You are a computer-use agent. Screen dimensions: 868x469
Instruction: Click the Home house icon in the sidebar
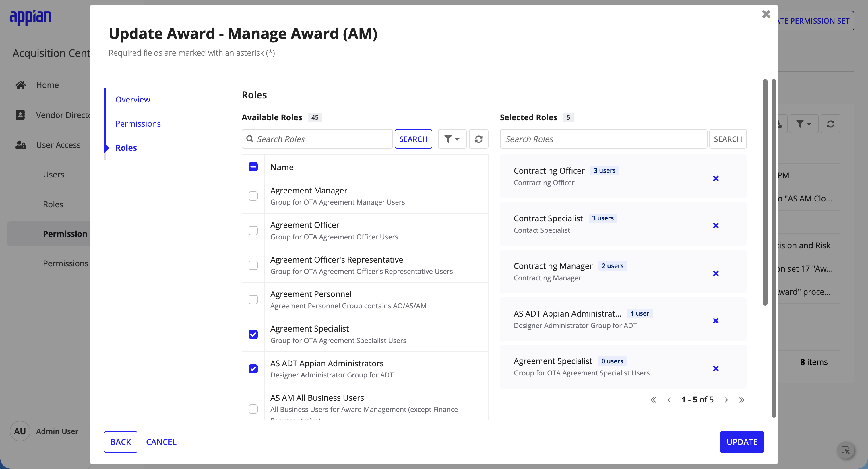21,85
